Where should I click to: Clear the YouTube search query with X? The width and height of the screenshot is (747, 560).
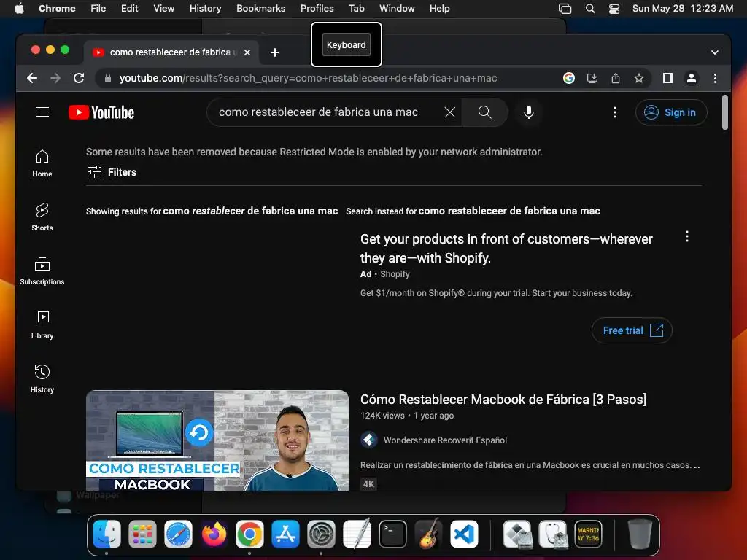[x=449, y=112]
